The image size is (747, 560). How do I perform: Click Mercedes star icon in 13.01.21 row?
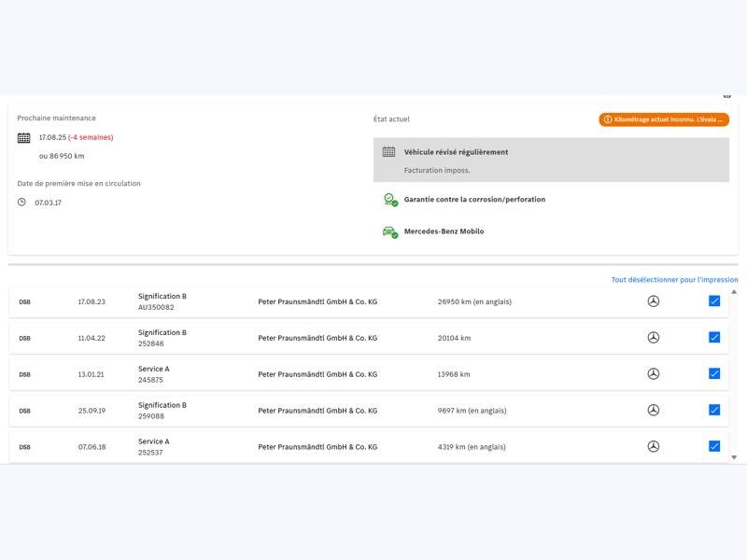[654, 374]
